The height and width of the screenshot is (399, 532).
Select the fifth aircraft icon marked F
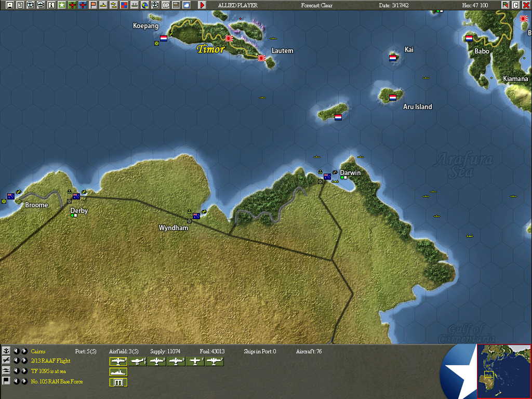pyautogui.click(x=195, y=362)
